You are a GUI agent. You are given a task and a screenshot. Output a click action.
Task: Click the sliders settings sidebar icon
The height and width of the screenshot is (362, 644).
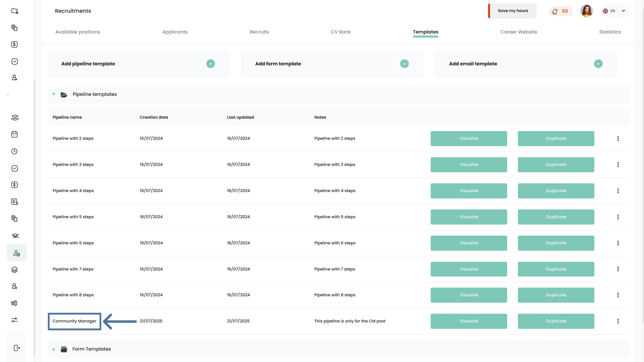[14, 320]
